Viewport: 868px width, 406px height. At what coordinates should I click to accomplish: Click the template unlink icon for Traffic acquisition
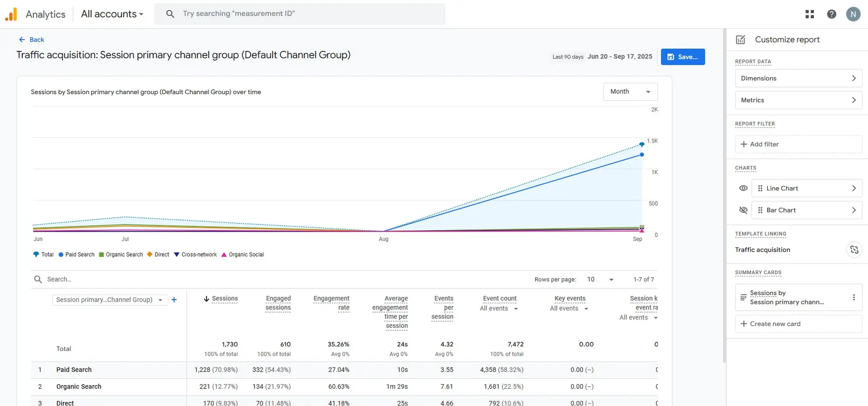[x=854, y=250]
